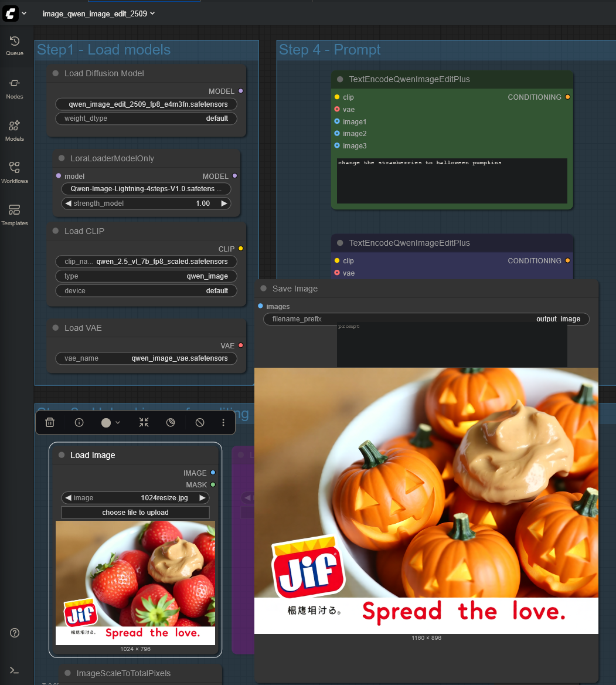The height and width of the screenshot is (685, 616).
Task: Open the image_qwen_image_edit_2509 workflow tab dropdown
Action: tap(98, 13)
